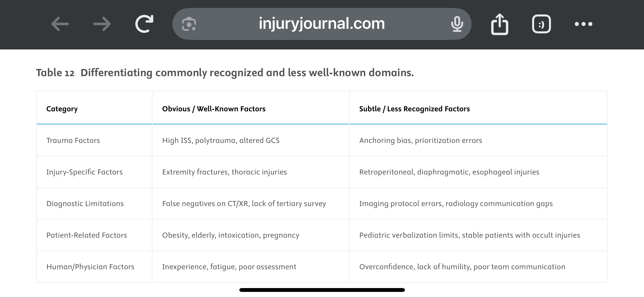This screenshot has height=298, width=644.
Task: Click the Injury-Specific Factors row label
Action: pyautogui.click(x=84, y=172)
